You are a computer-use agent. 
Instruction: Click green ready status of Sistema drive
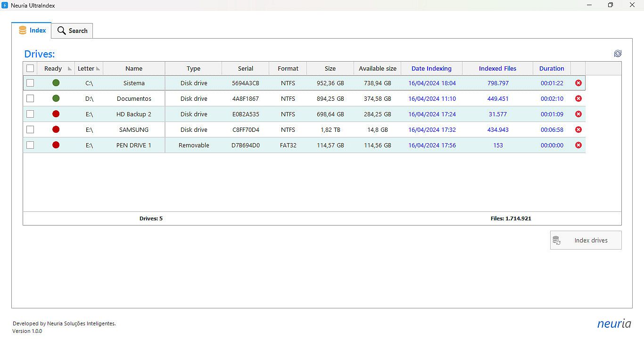pos(56,83)
